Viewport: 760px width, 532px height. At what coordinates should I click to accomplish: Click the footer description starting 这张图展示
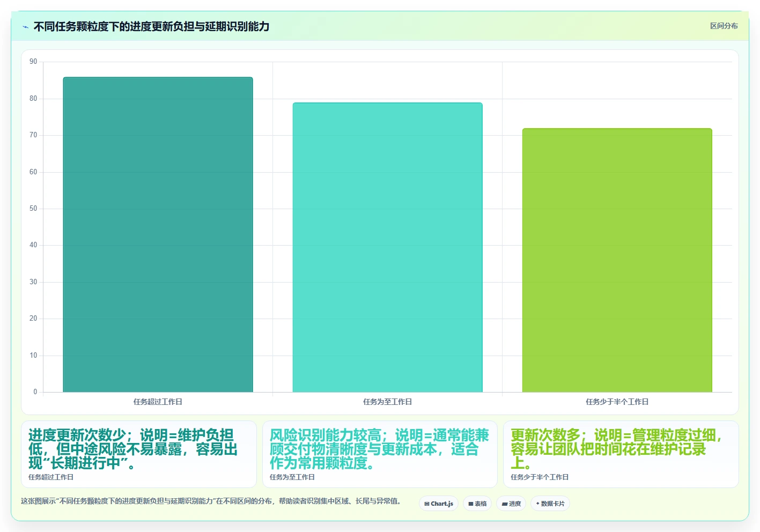point(211,501)
